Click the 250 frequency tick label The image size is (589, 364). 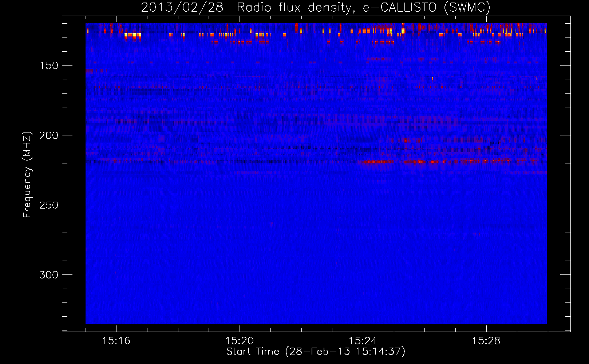(x=49, y=205)
